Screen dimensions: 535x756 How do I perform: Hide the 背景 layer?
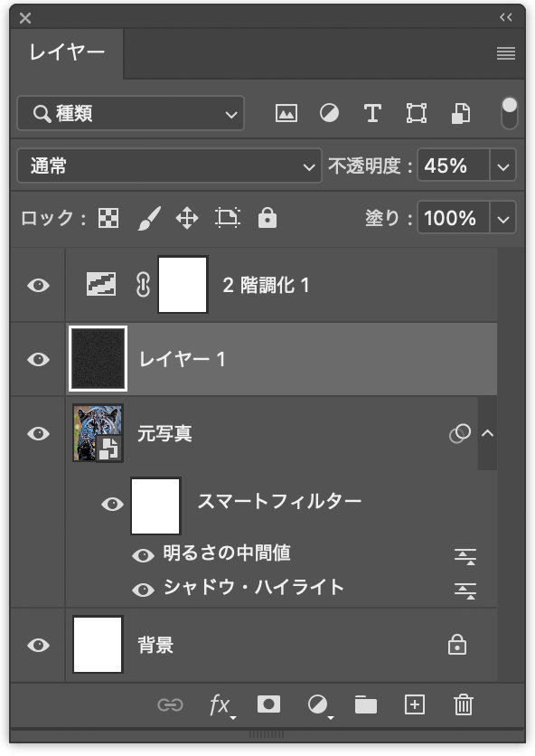click(x=39, y=645)
